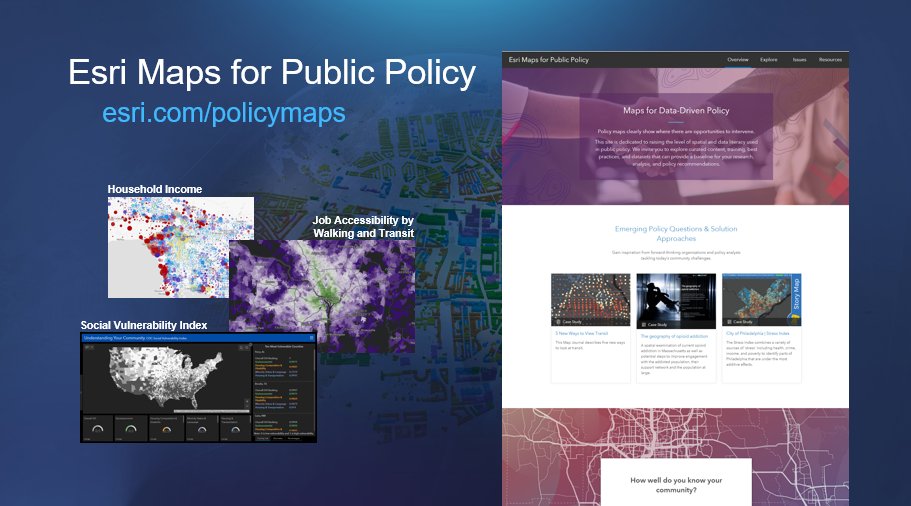
Task: Click the Job Accessibility by Walking and Transit label
Action: click(x=363, y=227)
